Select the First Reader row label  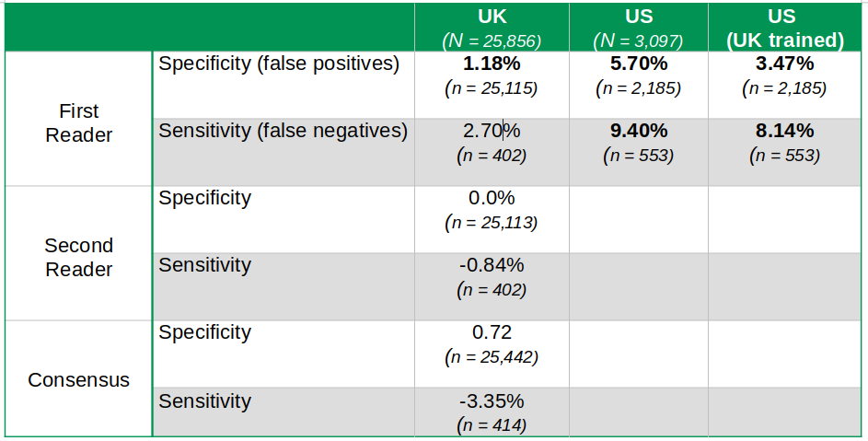(x=79, y=123)
